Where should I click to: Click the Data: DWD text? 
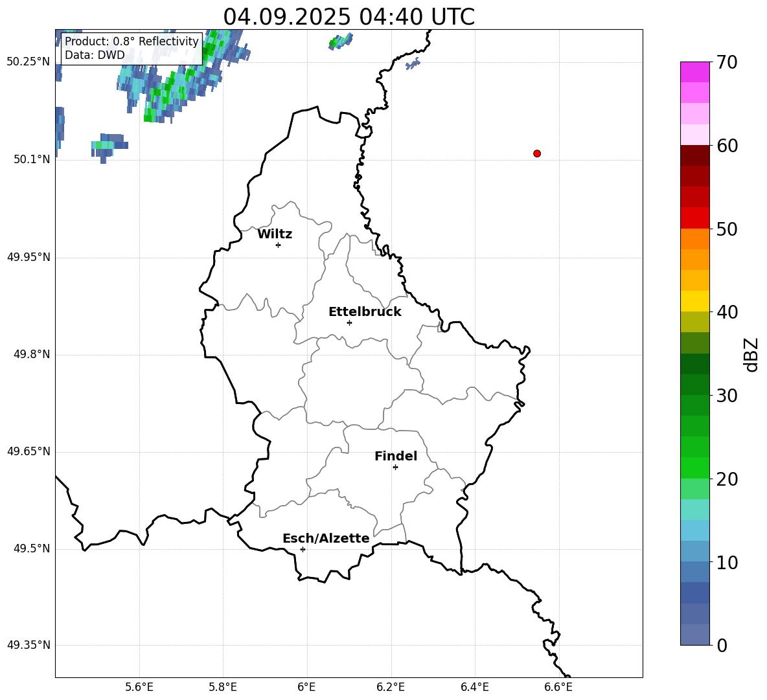[x=95, y=55]
